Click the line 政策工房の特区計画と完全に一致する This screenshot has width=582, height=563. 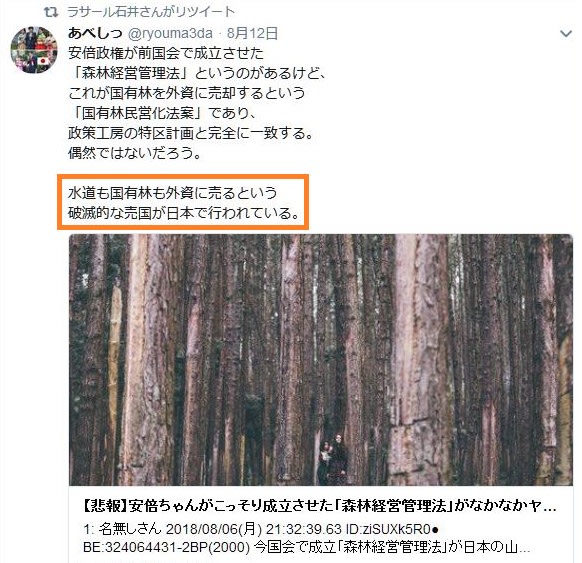[x=191, y=133]
